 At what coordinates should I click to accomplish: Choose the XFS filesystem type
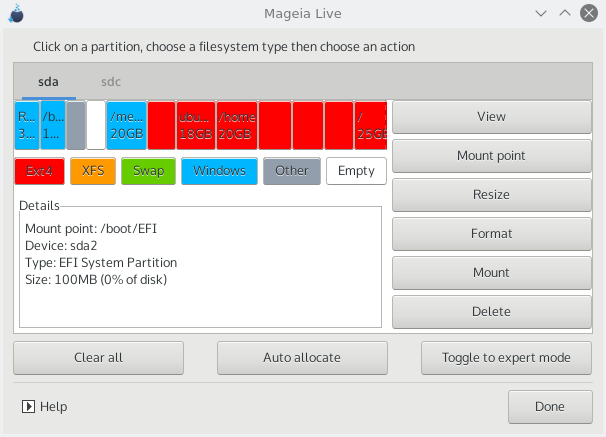pos(93,171)
